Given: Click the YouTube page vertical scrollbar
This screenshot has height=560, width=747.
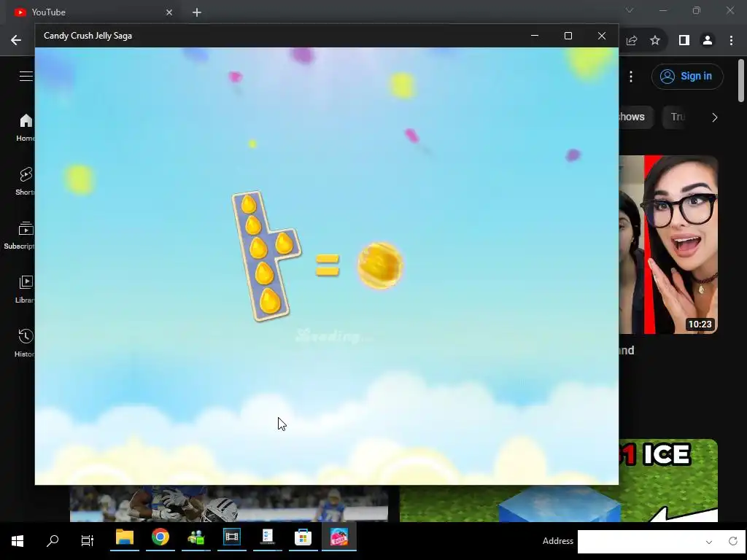Looking at the screenshot, I should [741, 80].
